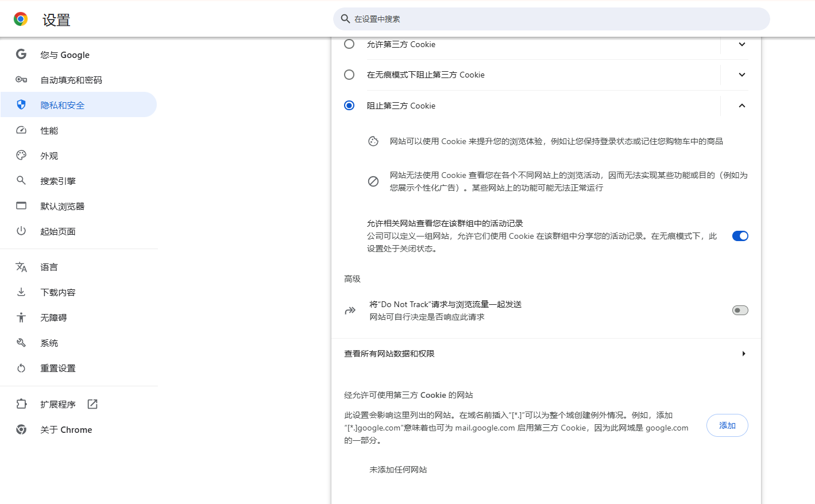
Task: Open 查看所有网站数据和权限 arrow
Action: pyautogui.click(x=744, y=354)
